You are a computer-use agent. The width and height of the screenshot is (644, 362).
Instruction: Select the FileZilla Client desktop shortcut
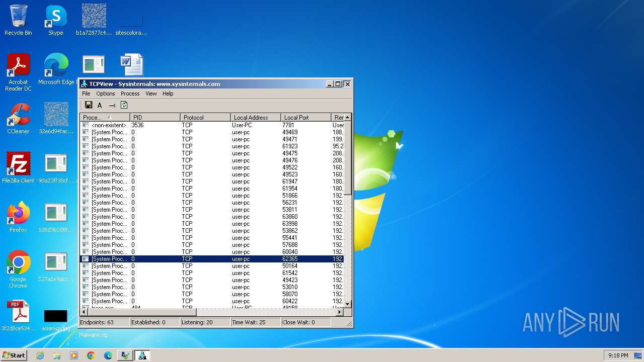click(18, 167)
